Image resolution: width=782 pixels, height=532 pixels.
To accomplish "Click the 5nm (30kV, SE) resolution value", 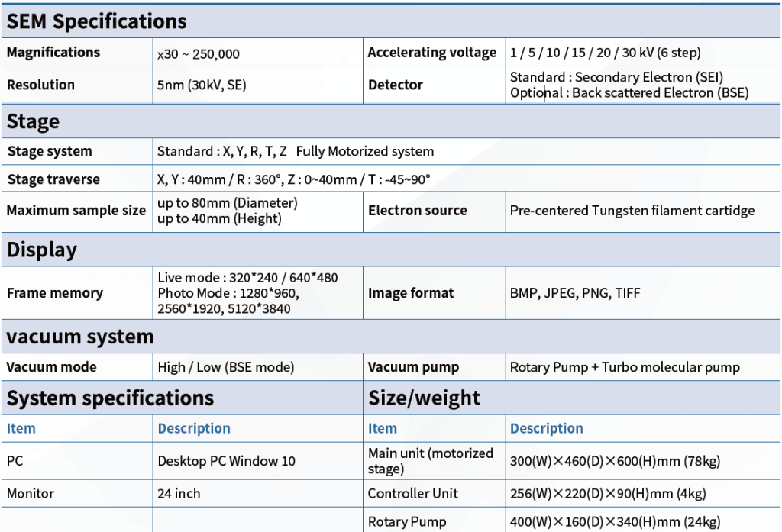I will [x=202, y=85].
